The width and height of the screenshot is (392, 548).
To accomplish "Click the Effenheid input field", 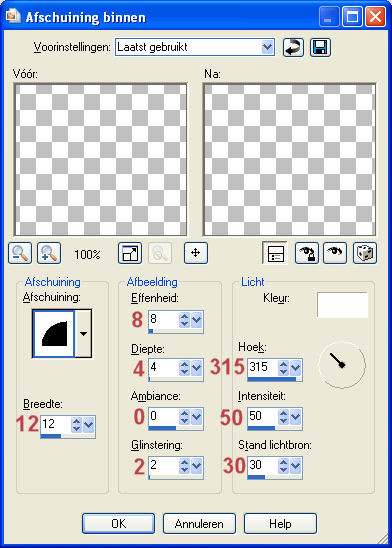I will click(164, 319).
